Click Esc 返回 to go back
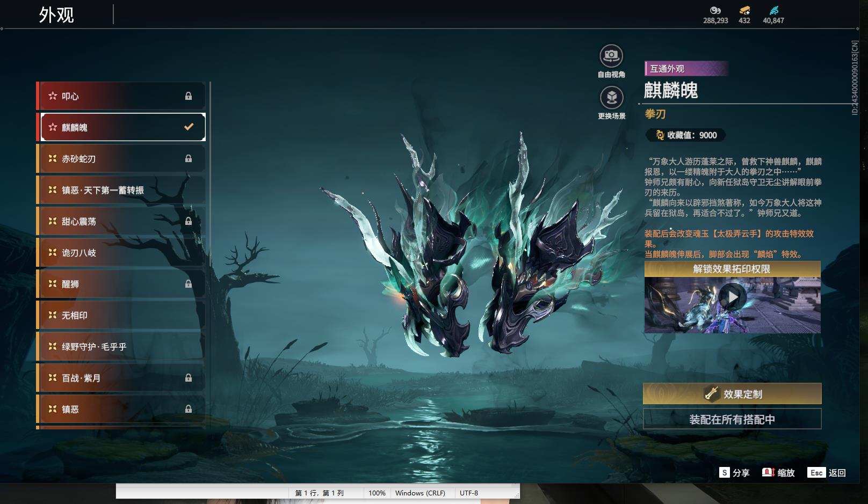 827,472
